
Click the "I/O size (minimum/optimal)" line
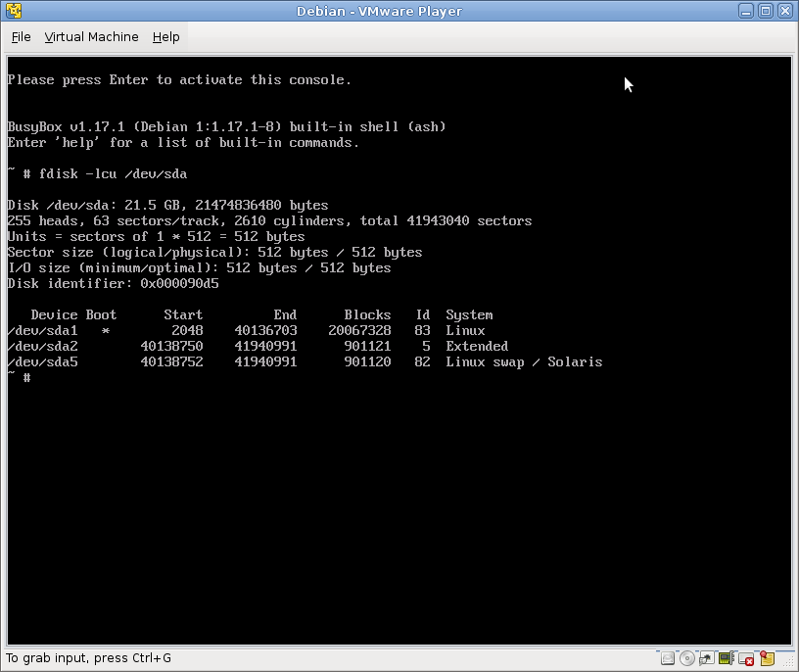199,268
